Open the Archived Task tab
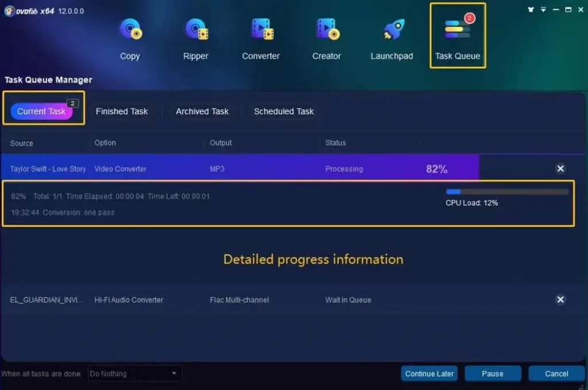588x390 pixels. point(202,111)
